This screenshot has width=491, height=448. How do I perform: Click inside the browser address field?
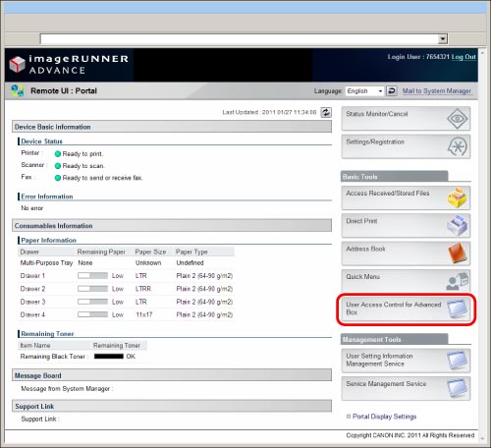tap(240, 39)
